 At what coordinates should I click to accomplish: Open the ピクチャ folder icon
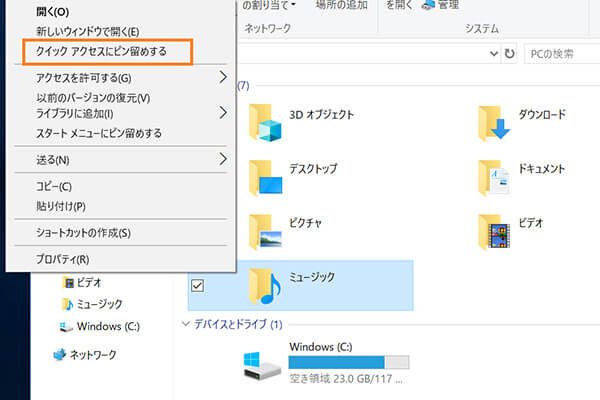[265, 232]
